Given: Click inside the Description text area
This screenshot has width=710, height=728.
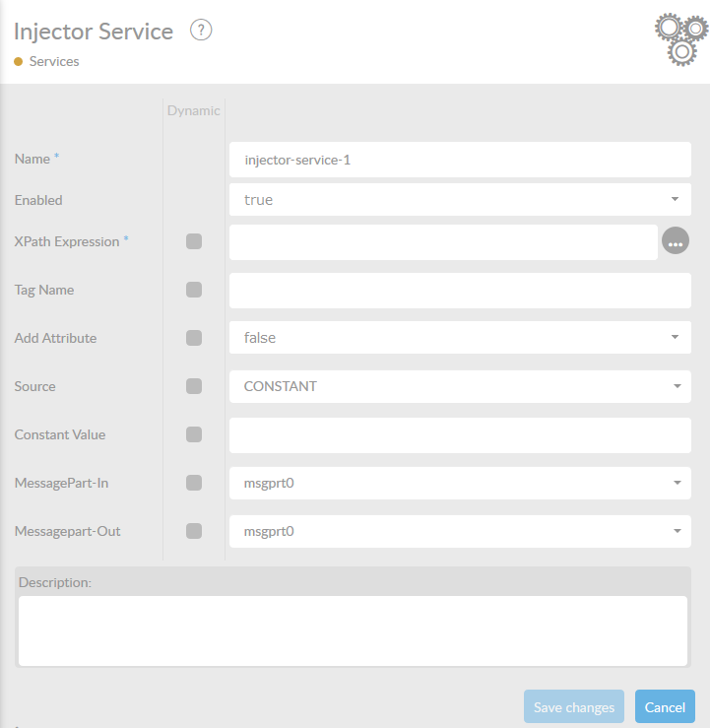Looking at the screenshot, I should 353,630.
